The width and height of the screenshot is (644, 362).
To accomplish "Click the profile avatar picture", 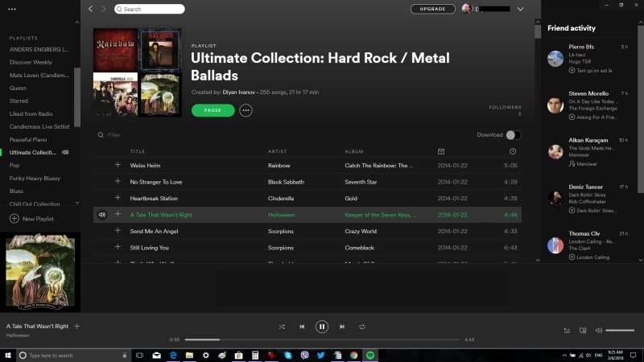I will 467,9.
